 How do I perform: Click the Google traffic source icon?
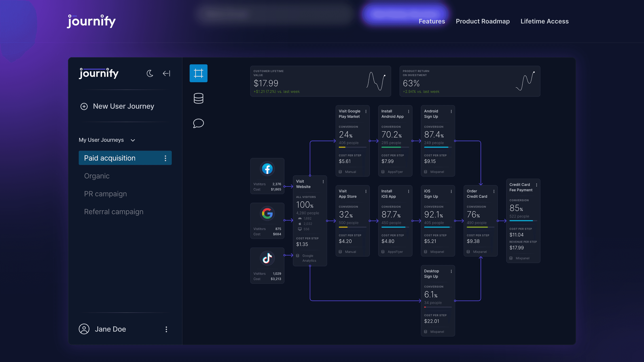267,214
